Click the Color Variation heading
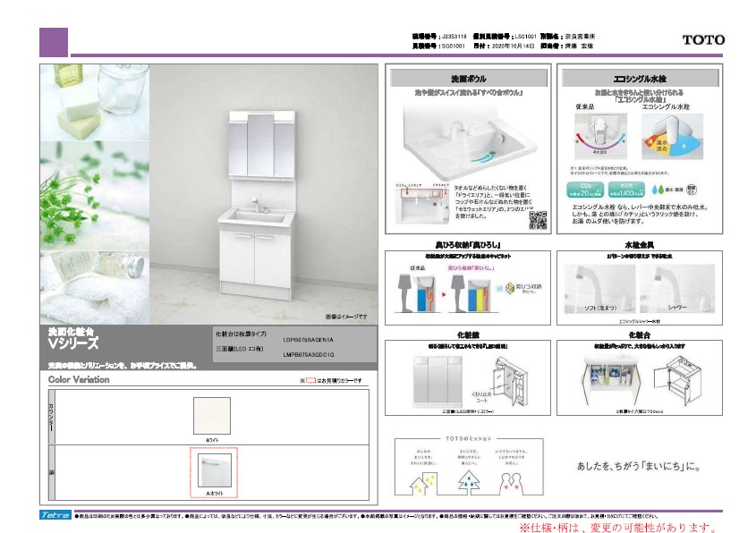Image resolution: width=756 pixels, height=533 pixels. 79,380
